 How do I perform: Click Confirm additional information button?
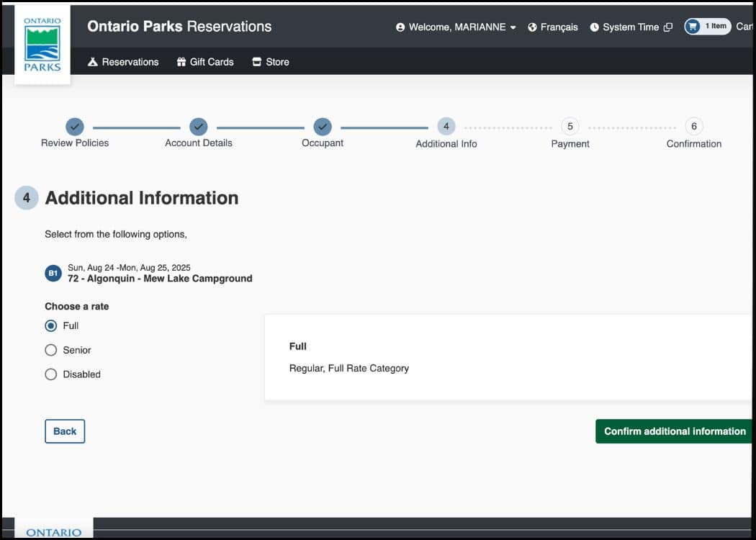pyautogui.click(x=675, y=431)
